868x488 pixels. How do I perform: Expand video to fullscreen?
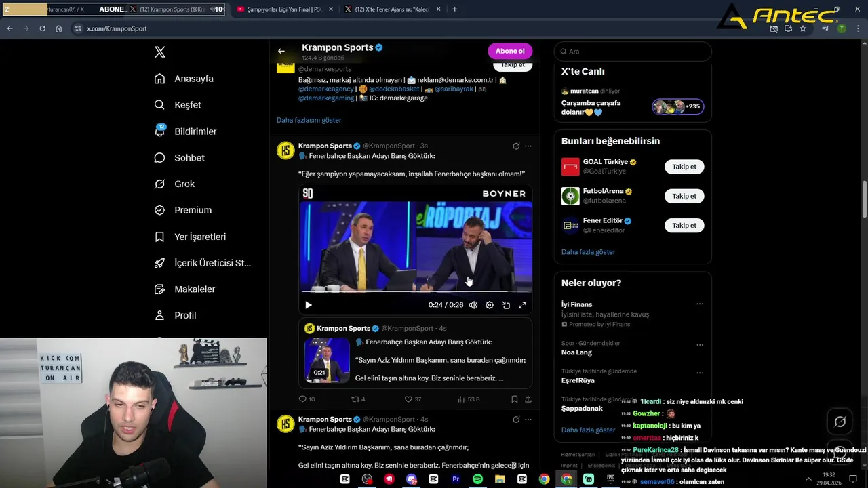[x=522, y=305]
